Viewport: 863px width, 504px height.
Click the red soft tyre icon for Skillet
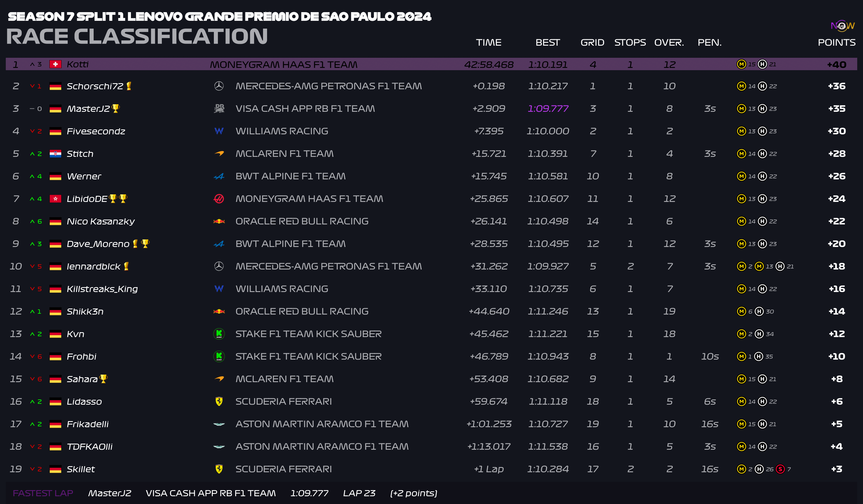780,469
